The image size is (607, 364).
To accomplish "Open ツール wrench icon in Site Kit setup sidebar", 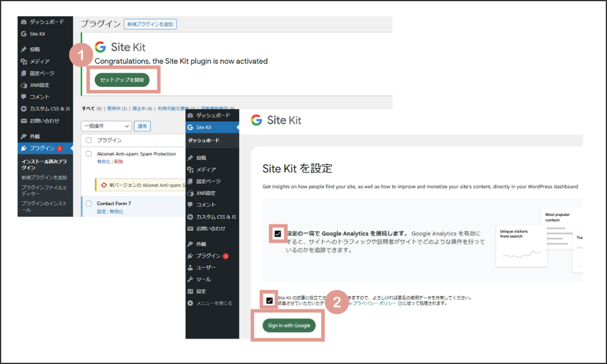I will click(190, 279).
